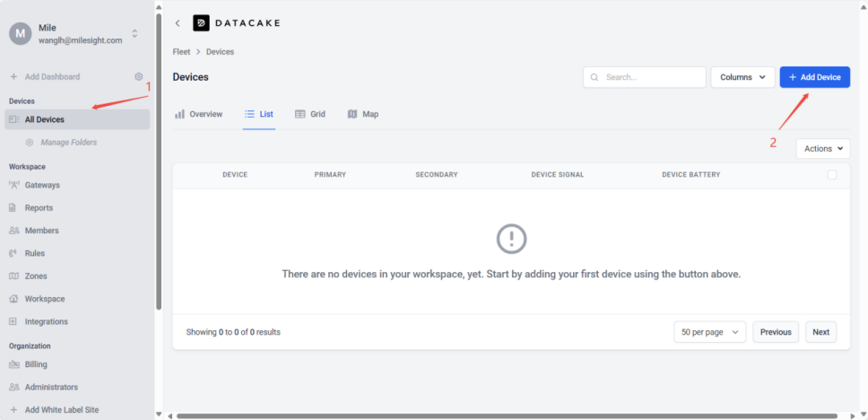The width and height of the screenshot is (868, 420).
Task: Expand the Columns dropdown
Action: [x=742, y=77]
